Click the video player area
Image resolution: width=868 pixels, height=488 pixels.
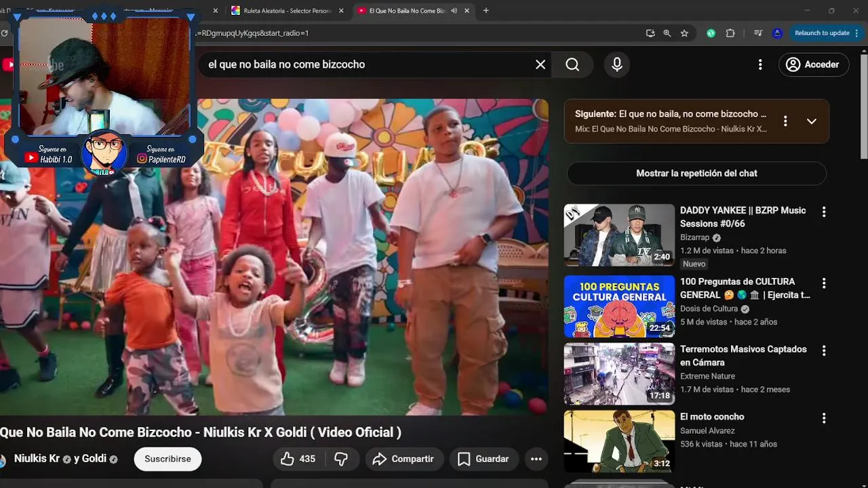point(274,257)
